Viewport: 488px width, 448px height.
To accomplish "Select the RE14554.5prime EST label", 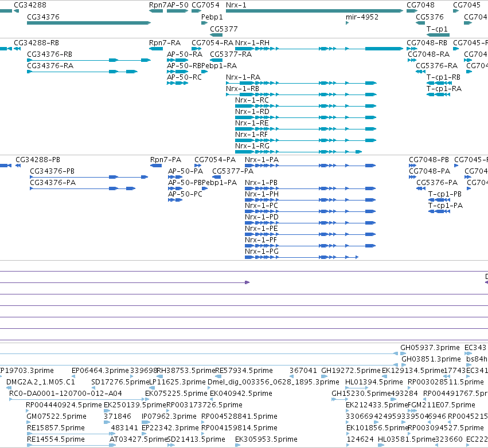I will pos(56,439).
